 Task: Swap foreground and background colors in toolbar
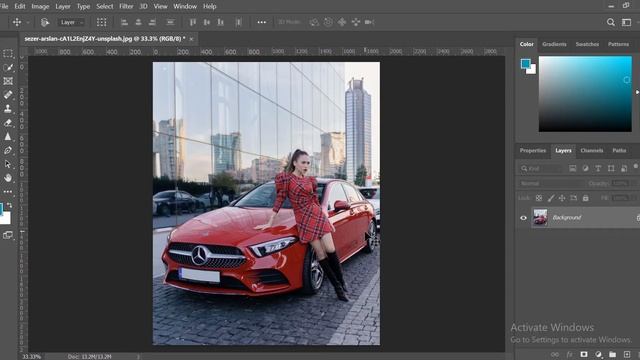point(9,206)
